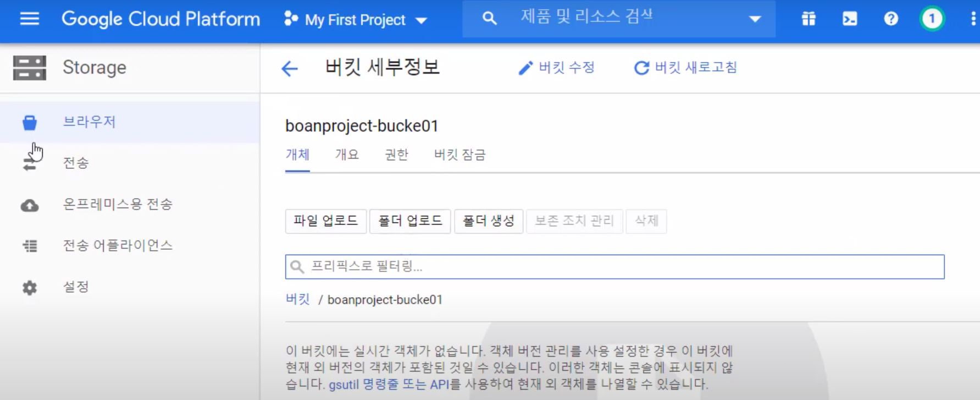This screenshot has height=400, width=980.
Task: Go back with the left arrow
Action: coord(290,68)
